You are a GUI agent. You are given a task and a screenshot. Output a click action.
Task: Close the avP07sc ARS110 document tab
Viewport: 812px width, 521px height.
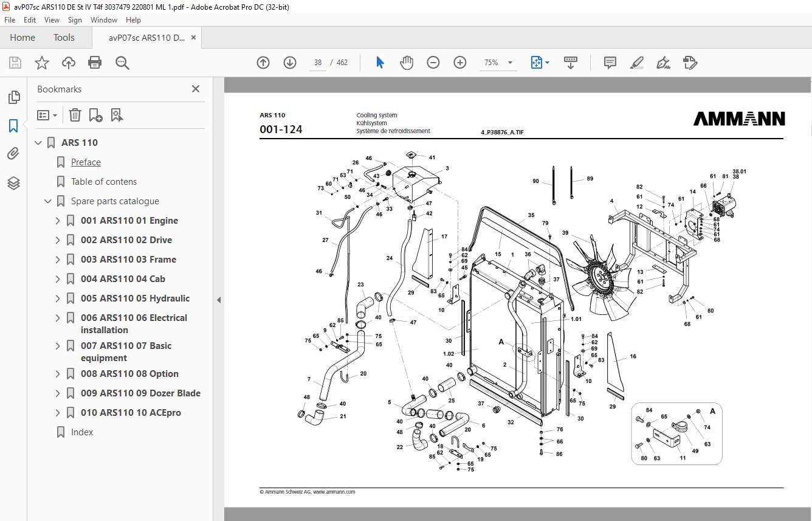click(193, 38)
